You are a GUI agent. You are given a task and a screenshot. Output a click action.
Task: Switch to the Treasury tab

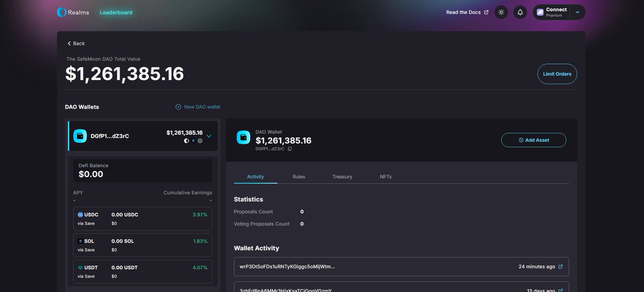click(x=342, y=177)
